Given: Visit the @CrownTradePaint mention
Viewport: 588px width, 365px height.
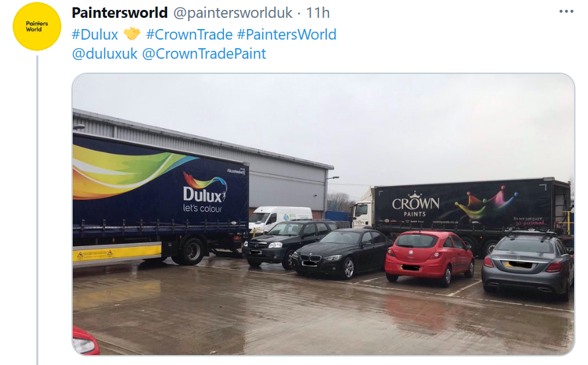Looking at the screenshot, I should [204, 53].
